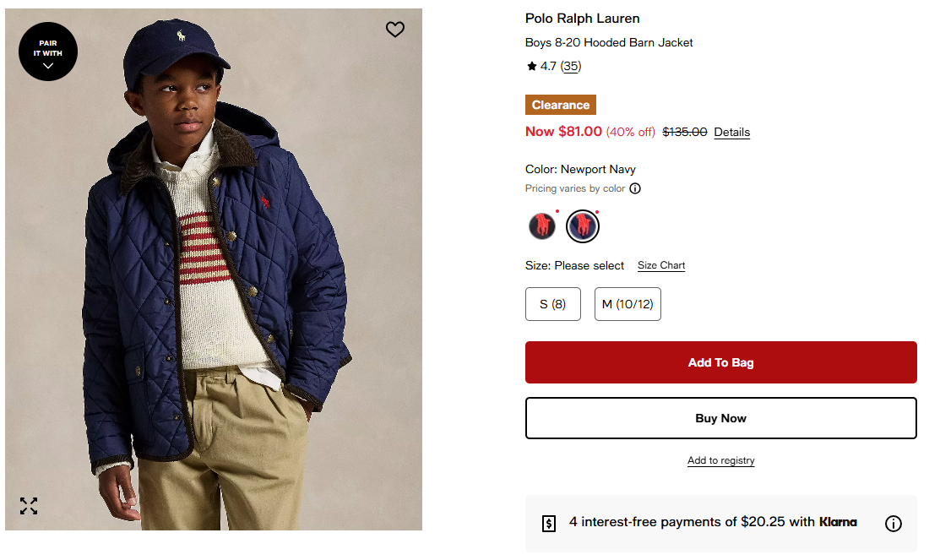Select the black color swatch
929x560 pixels.
[541, 226]
